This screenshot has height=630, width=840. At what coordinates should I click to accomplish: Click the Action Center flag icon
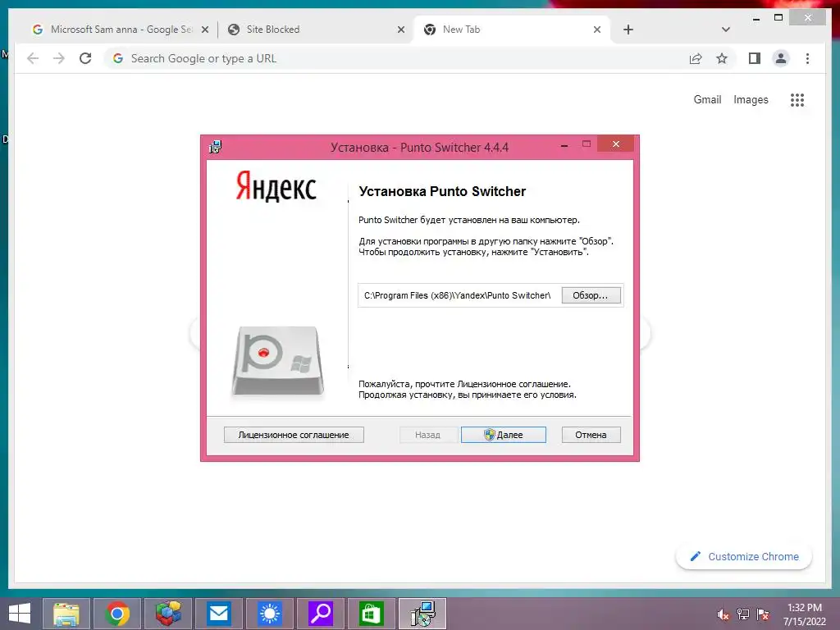coord(762,614)
